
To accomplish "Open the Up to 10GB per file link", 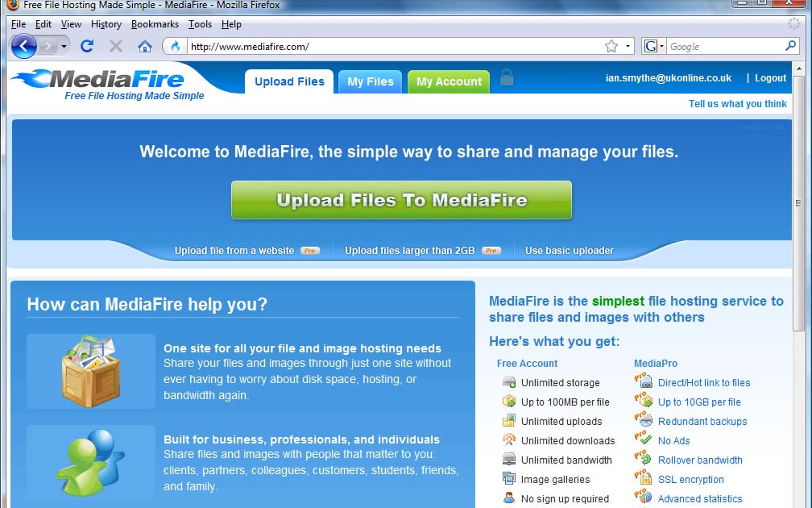I will (699, 402).
